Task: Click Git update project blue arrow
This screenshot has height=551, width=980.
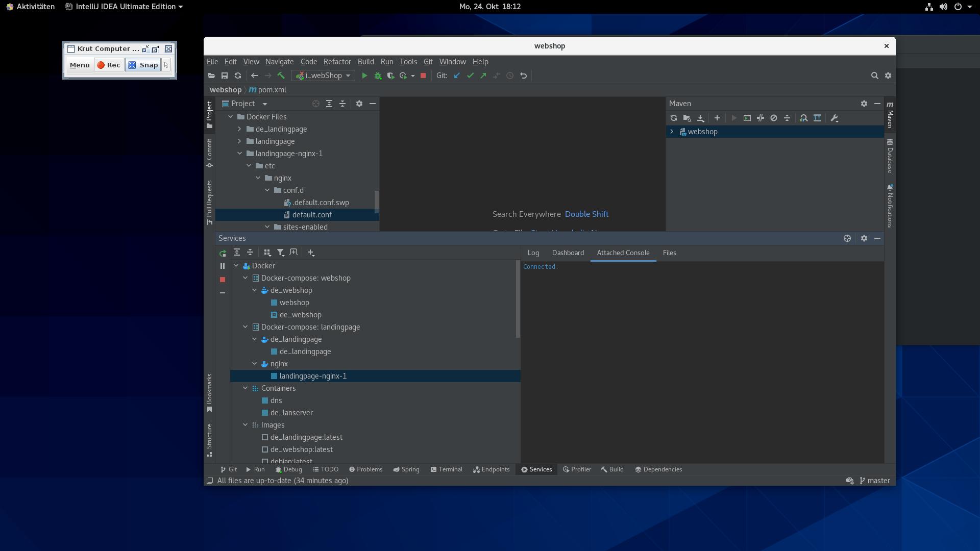Action: (x=457, y=76)
